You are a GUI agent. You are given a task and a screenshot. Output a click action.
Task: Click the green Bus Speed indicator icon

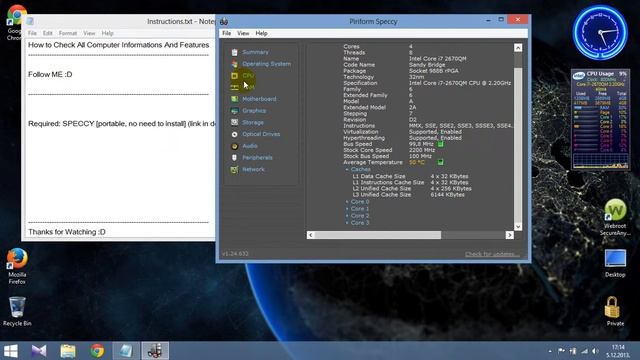coord(440,144)
